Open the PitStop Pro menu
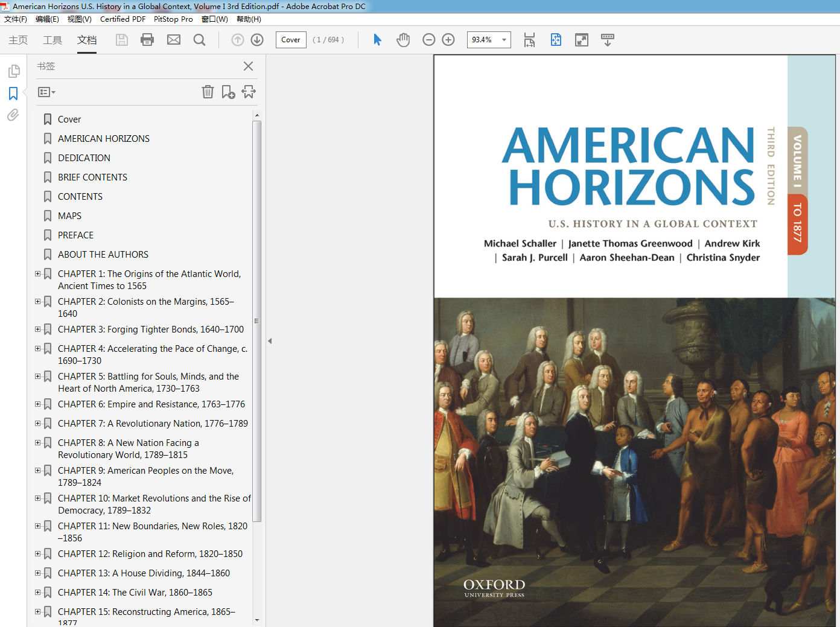This screenshot has width=840, height=627. click(x=173, y=19)
